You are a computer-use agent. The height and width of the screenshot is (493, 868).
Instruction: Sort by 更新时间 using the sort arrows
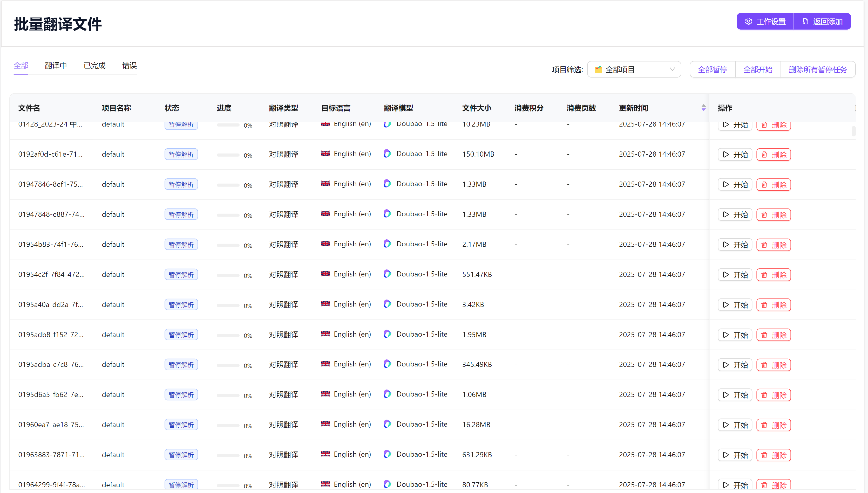(x=704, y=108)
